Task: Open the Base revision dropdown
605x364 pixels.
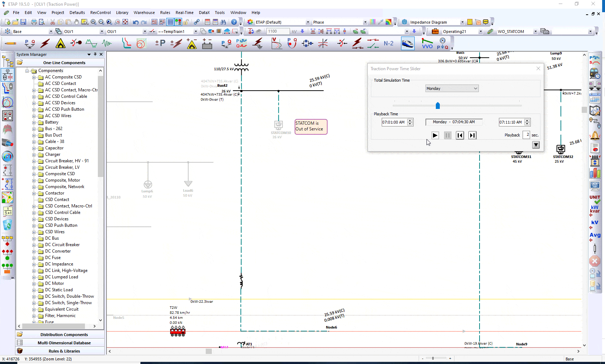Action: tap(50, 31)
